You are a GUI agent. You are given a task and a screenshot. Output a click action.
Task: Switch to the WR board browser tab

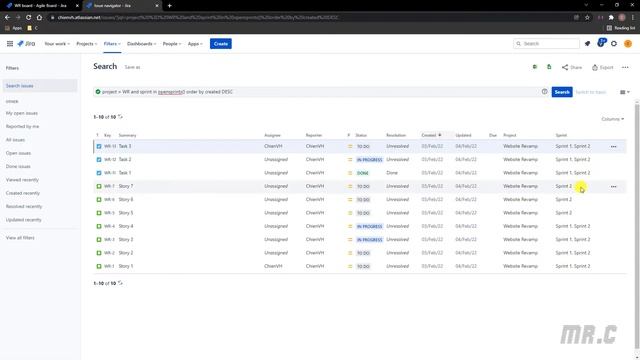click(x=41, y=6)
